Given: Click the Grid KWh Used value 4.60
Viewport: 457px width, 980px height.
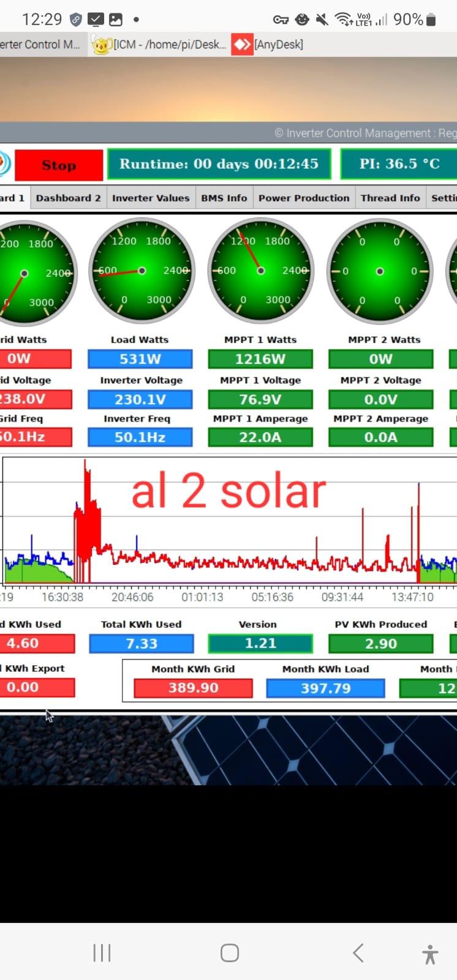Looking at the screenshot, I should tap(37, 643).
